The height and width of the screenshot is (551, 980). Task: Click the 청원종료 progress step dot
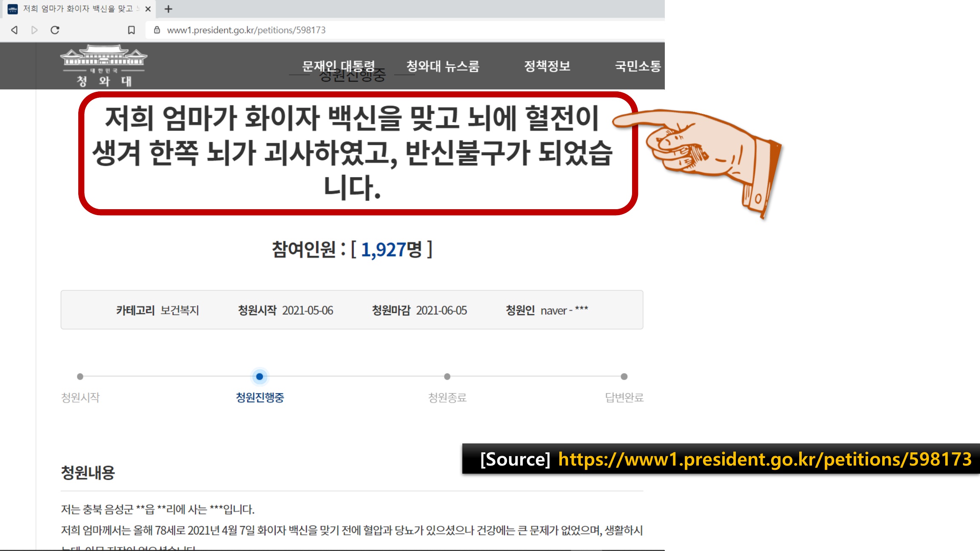(447, 377)
